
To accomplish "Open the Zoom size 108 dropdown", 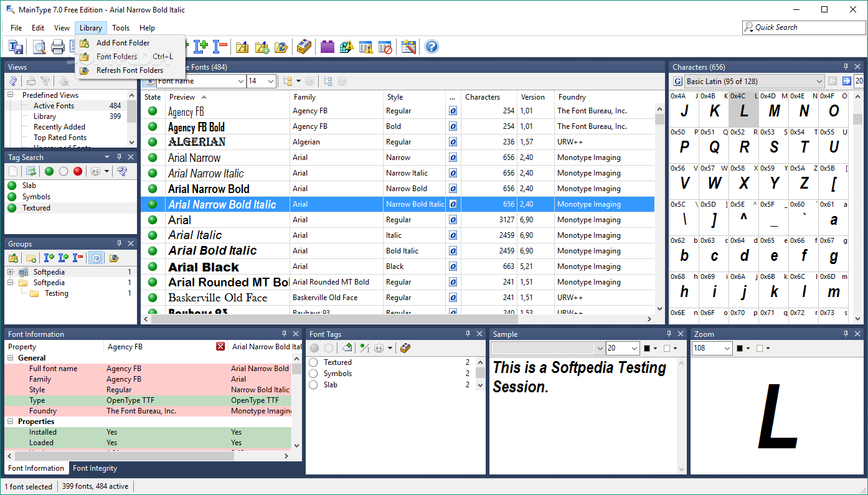I will pos(727,349).
